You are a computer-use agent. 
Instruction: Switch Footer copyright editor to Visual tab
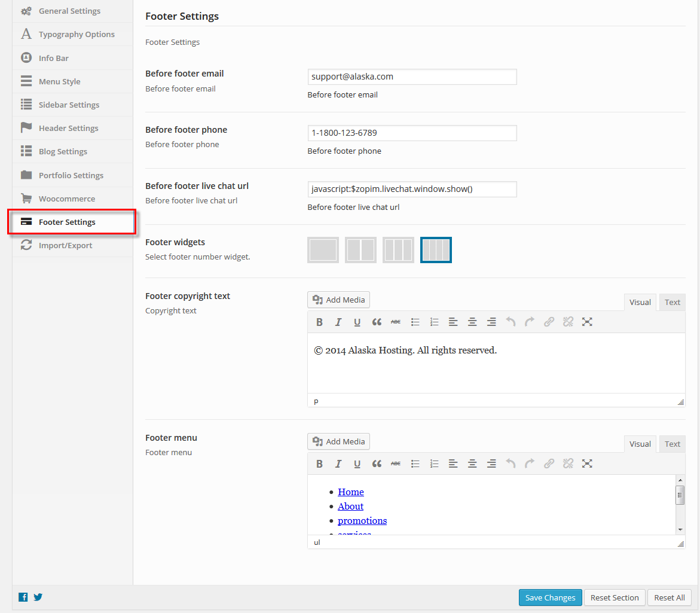(x=640, y=302)
